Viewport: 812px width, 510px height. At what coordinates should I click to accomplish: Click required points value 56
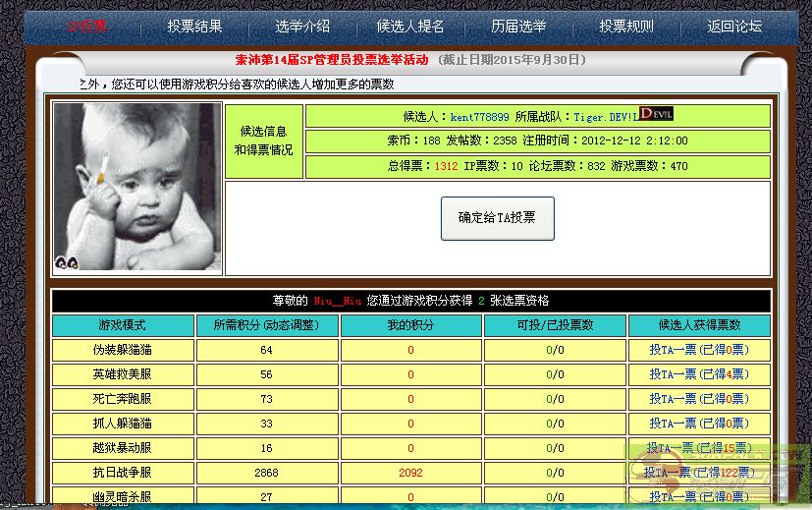click(x=266, y=374)
